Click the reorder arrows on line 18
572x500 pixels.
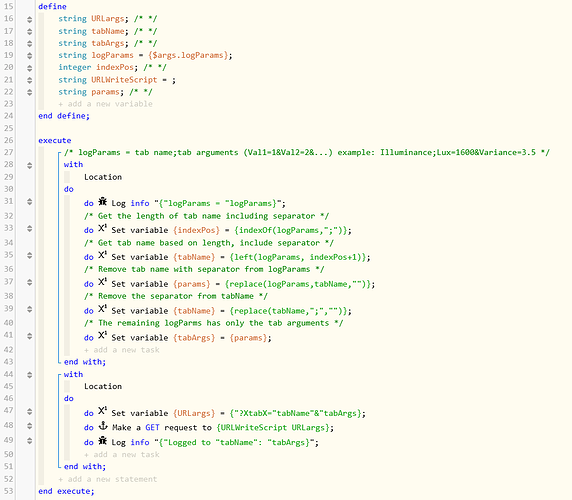[30, 44]
